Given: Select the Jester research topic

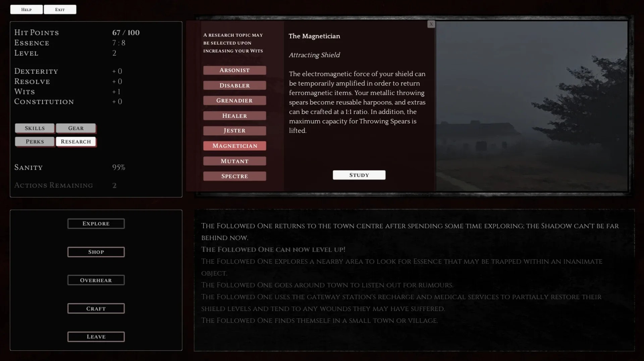Looking at the screenshot, I should (234, 131).
